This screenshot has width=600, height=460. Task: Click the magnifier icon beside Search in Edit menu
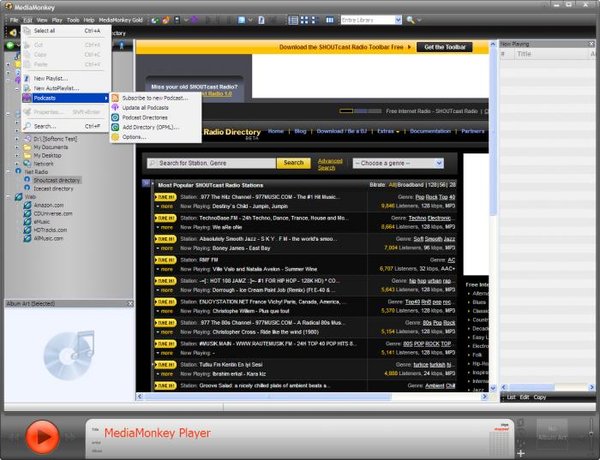pyautogui.click(x=27, y=126)
